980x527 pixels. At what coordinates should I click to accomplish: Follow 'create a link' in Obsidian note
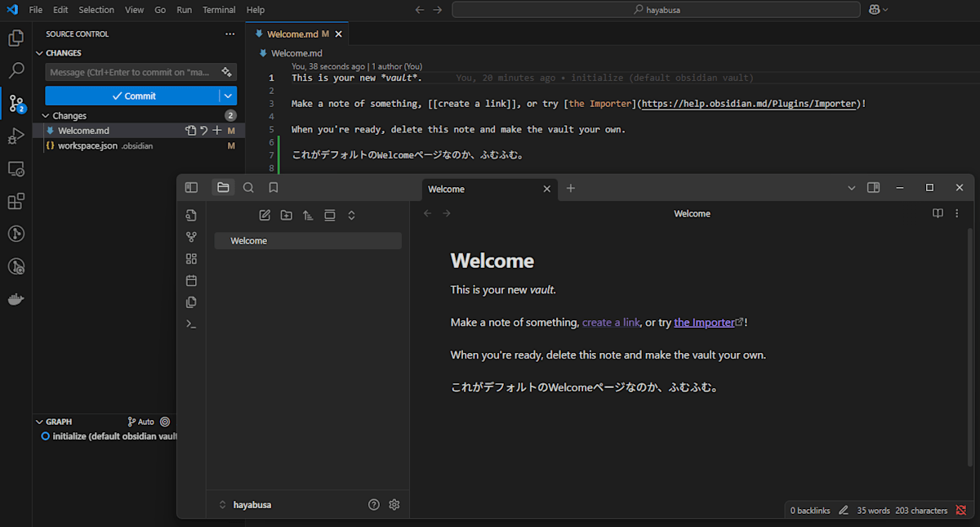(x=611, y=323)
